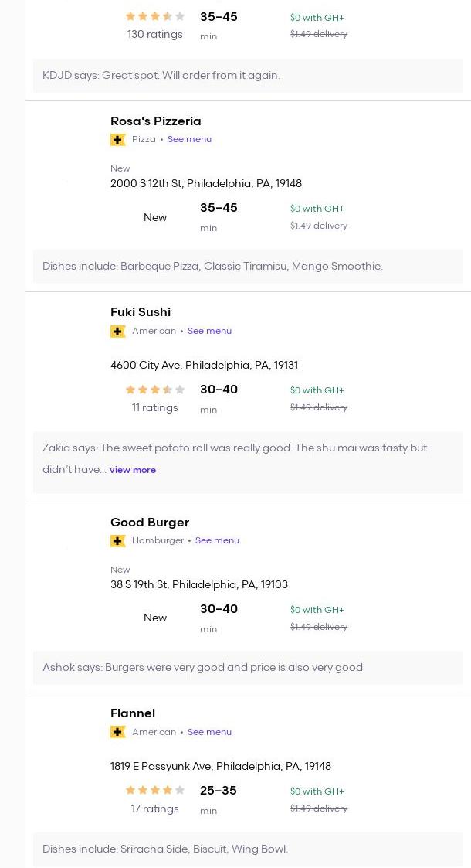Click Ashok's review snippet for Good Burger

pyautogui.click(x=203, y=668)
